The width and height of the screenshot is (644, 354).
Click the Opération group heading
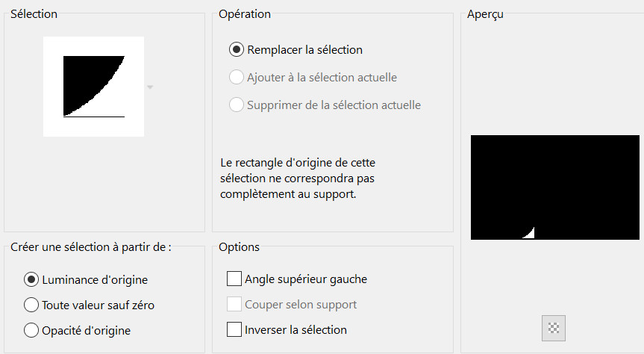tap(245, 13)
